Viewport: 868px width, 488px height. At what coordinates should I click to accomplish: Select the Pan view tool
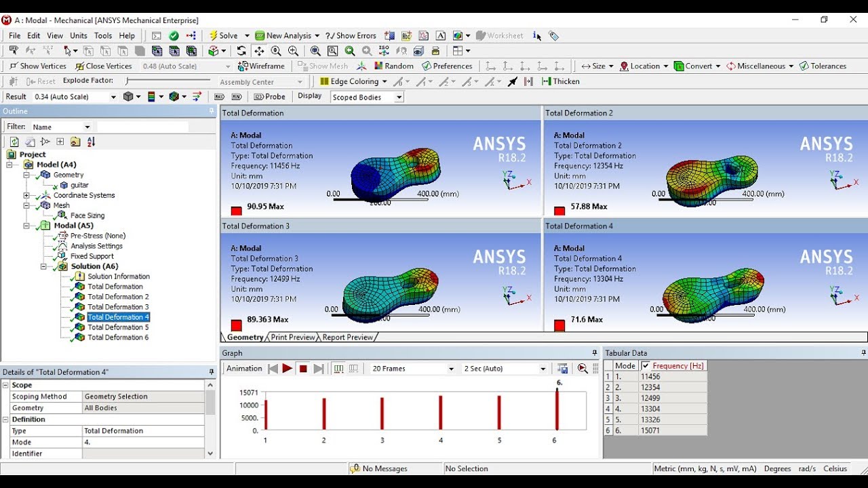point(259,51)
